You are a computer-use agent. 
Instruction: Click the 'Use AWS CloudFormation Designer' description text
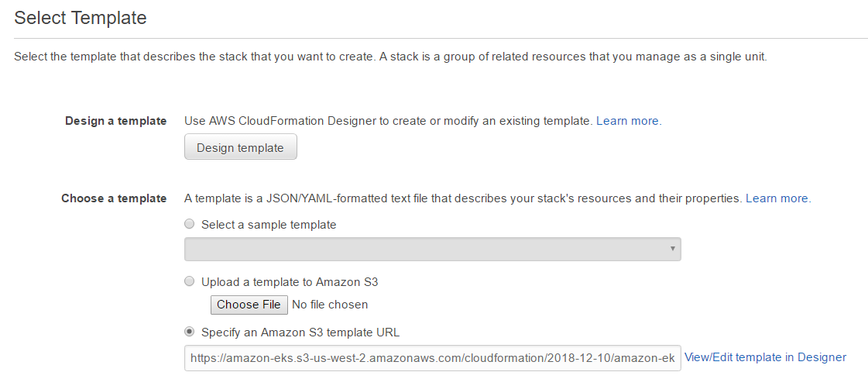coord(387,121)
